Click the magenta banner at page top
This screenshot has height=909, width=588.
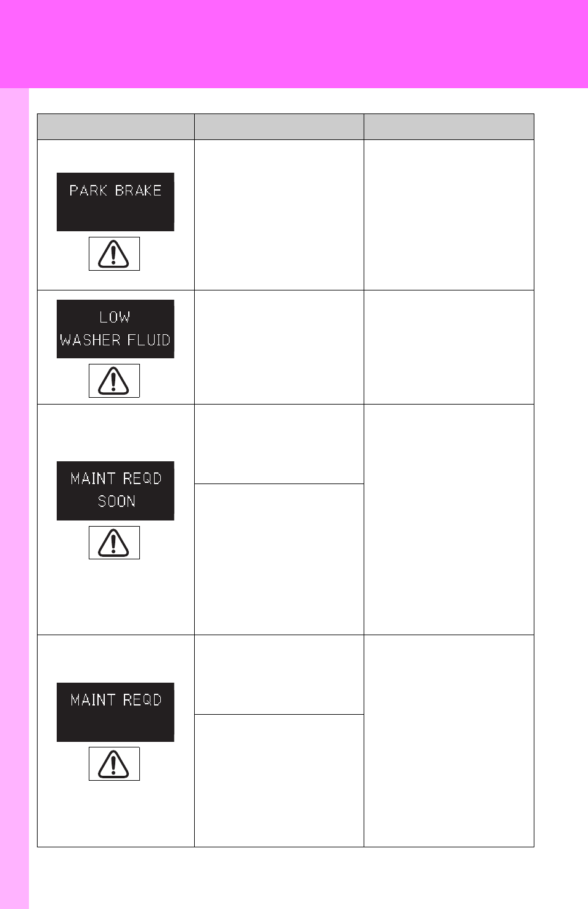coord(294,44)
